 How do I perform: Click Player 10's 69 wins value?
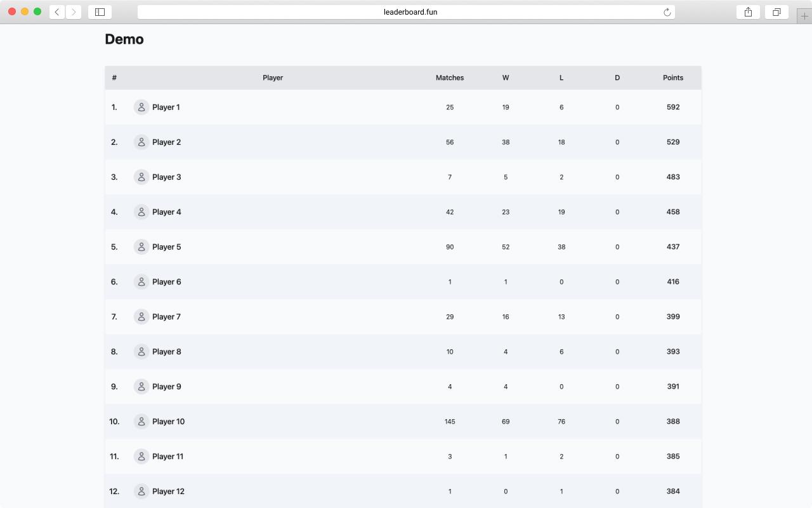pos(506,422)
